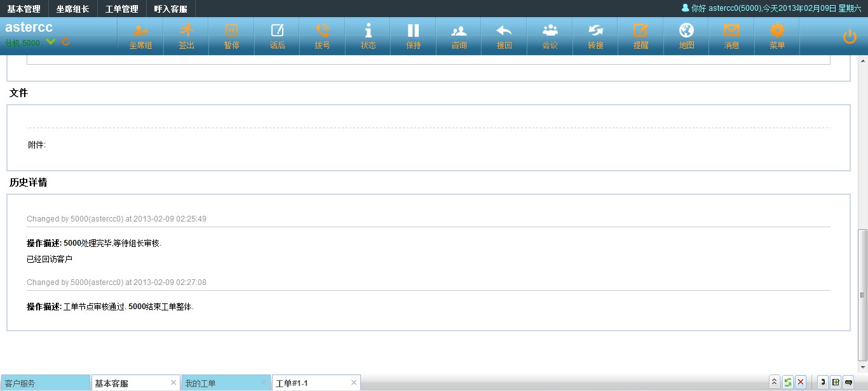Click the vertical scrollbar thumb
868x391 pixels.
[862, 295]
